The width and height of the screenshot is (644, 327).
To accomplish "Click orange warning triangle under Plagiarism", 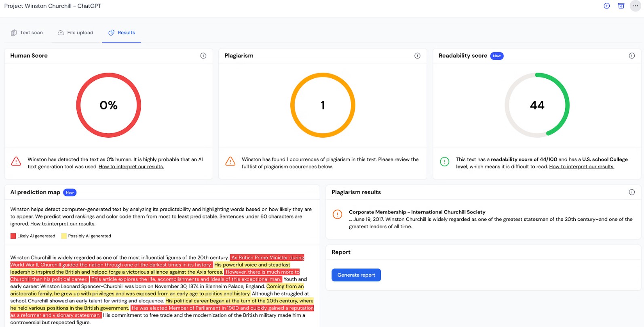I will (x=230, y=161).
